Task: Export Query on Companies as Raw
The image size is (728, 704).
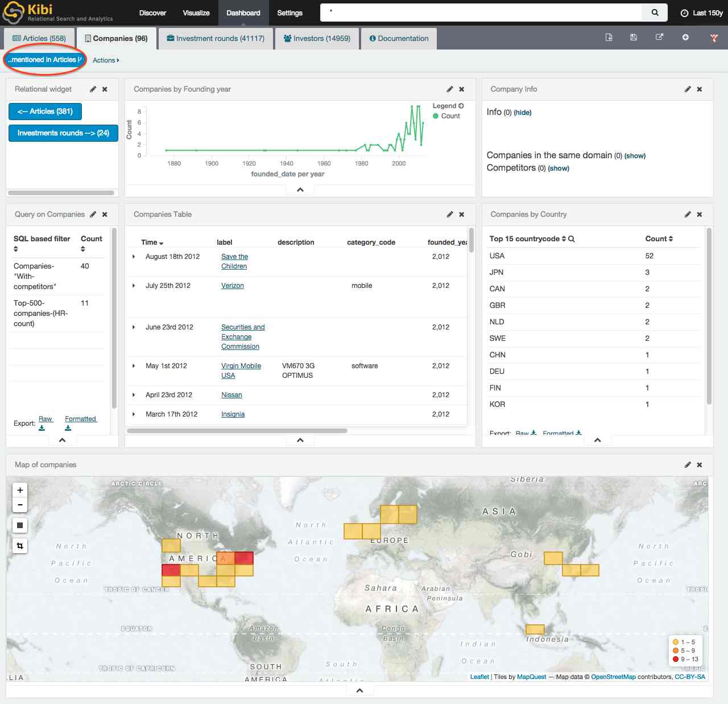Action: click(45, 423)
